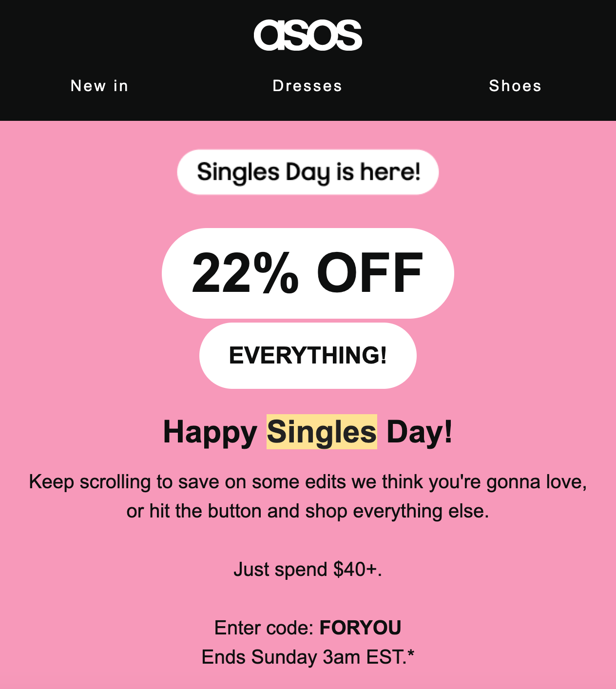The width and height of the screenshot is (616, 689).
Task: Open the New in navigation link
Action: pos(99,86)
